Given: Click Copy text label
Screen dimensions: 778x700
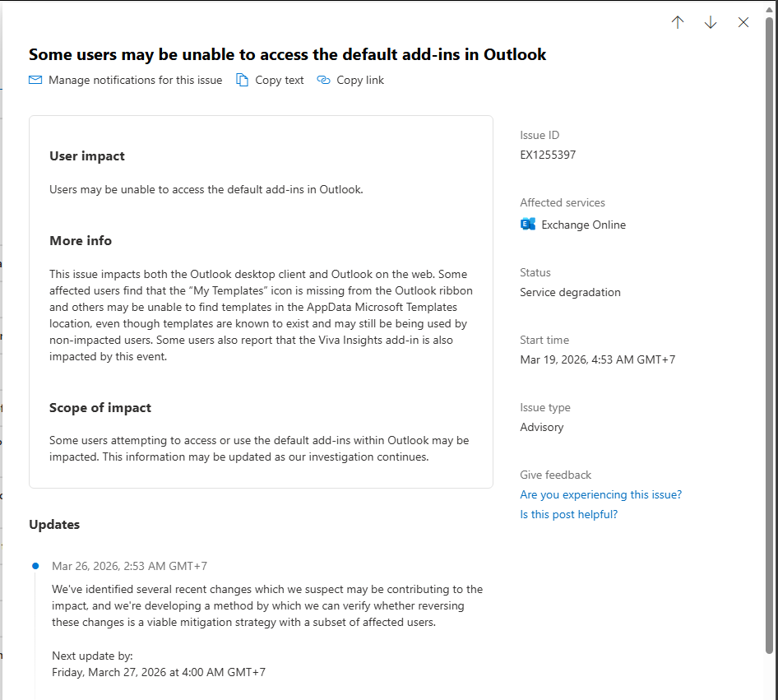Looking at the screenshot, I should (280, 80).
